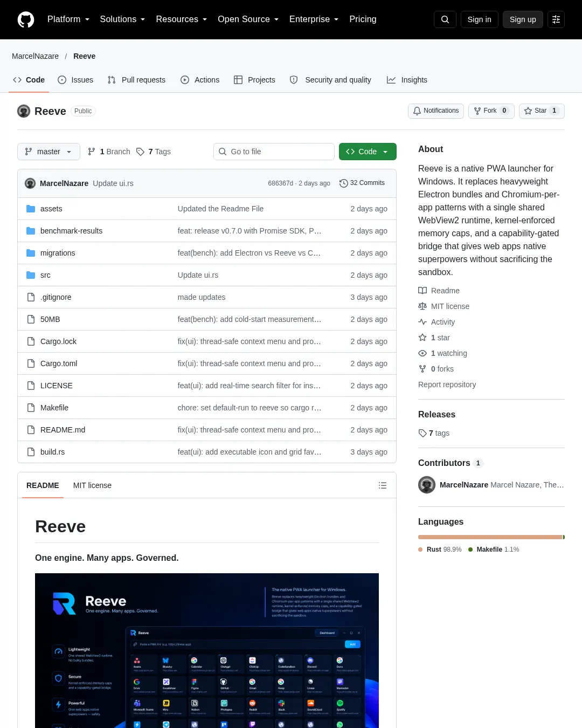Focus the Go to file search field

coord(274,152)
